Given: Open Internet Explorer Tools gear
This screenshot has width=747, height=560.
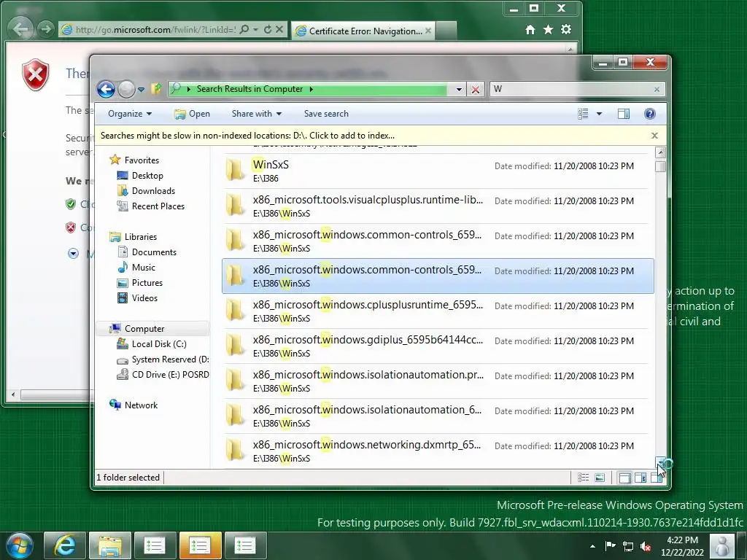Looking at the screenshot, I should coord(566,30).
